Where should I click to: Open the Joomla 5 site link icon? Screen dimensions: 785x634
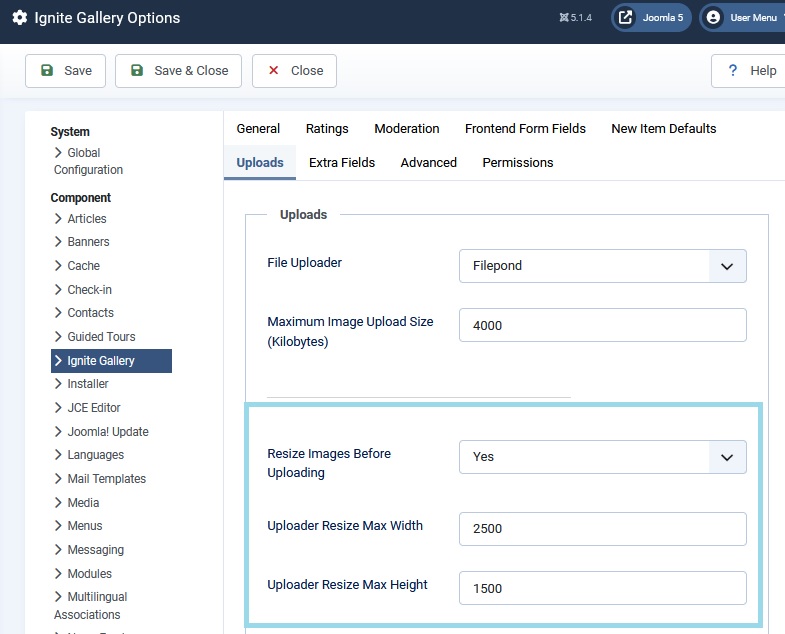pos(626,18)
